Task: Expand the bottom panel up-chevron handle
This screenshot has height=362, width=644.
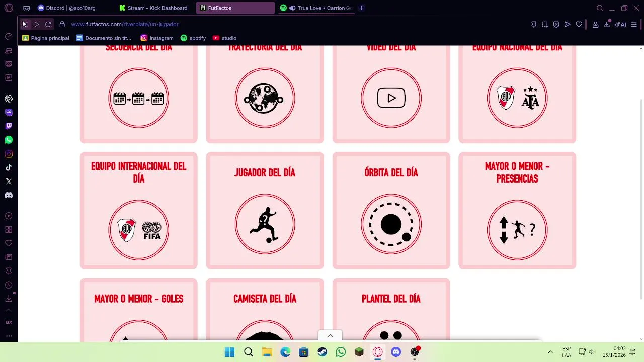Action: click(x=330, y=336)
